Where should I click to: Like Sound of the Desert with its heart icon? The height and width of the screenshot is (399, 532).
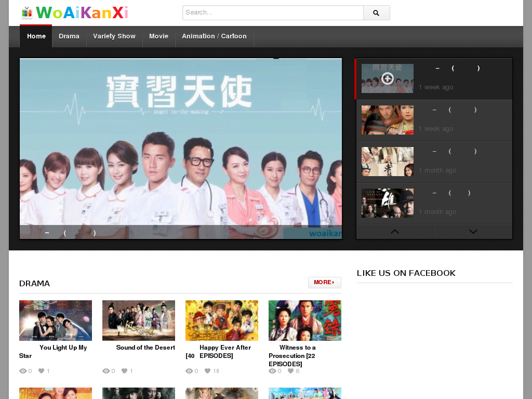[x=124, y=371]
